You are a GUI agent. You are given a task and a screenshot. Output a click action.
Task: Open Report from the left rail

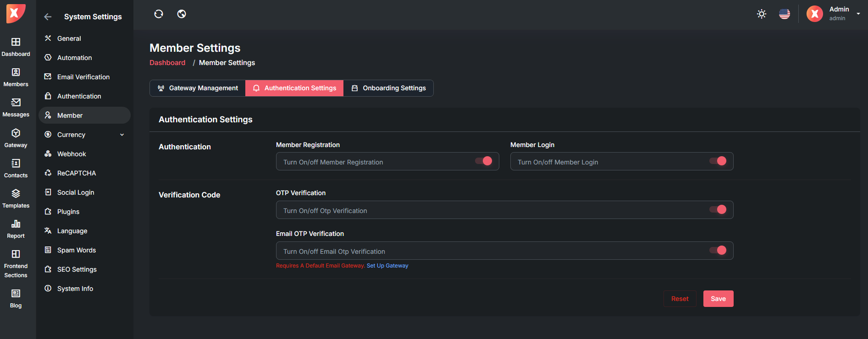pos(16,229)
